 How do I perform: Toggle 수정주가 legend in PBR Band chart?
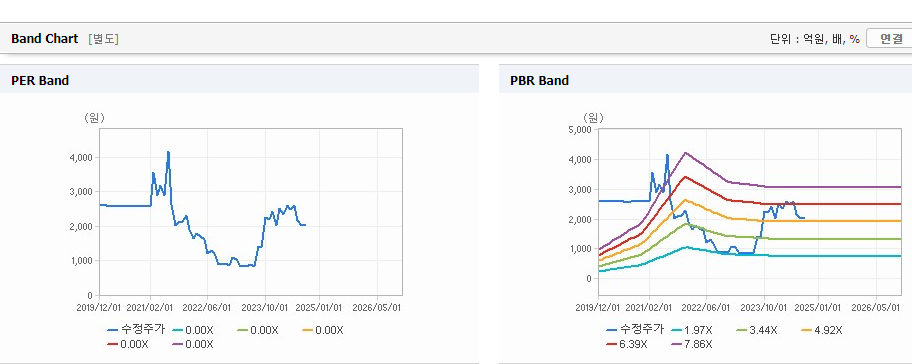[635, 330]
